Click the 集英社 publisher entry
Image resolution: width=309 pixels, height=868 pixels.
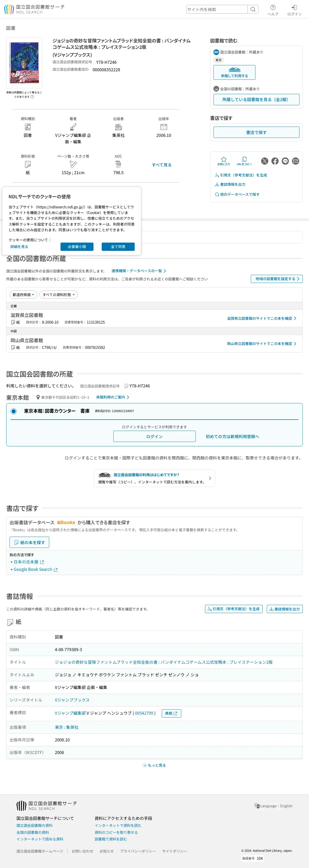(x=118, y=135)
